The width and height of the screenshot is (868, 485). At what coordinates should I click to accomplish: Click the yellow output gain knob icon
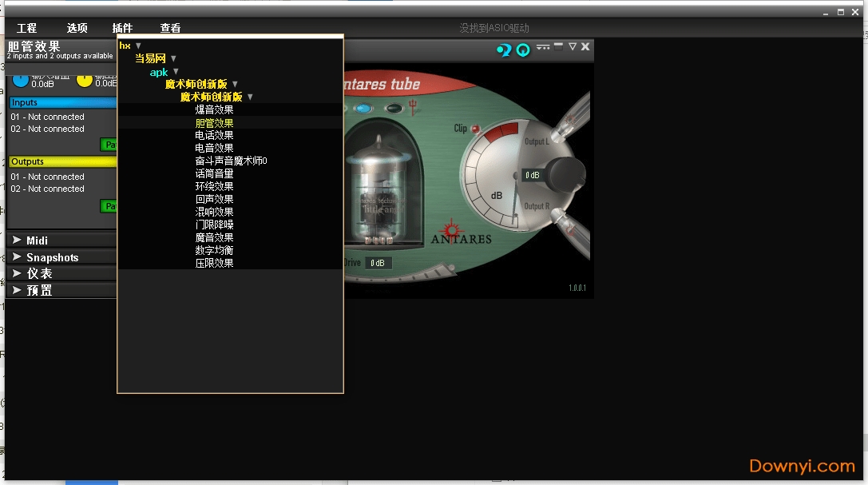pos(85,80)
